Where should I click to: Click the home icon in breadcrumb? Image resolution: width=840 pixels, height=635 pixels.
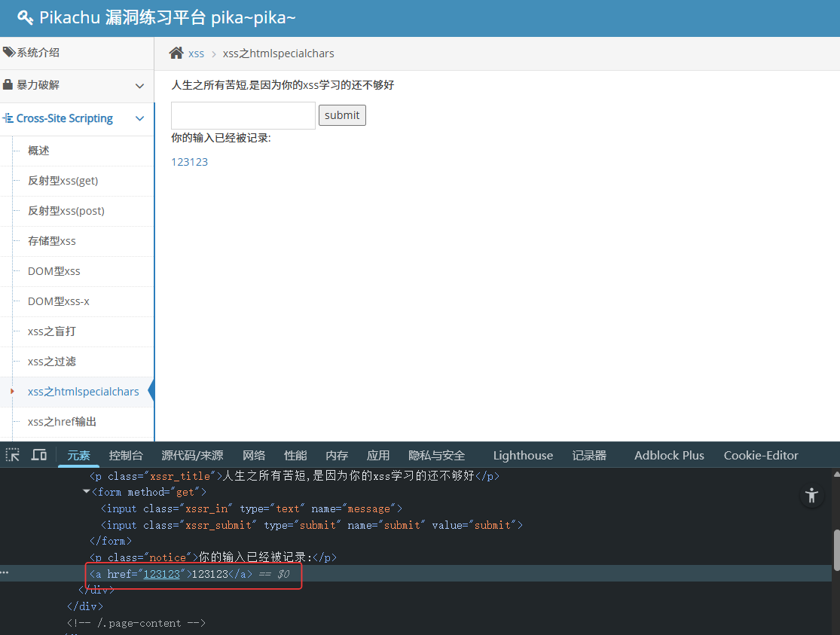[176, 53]
